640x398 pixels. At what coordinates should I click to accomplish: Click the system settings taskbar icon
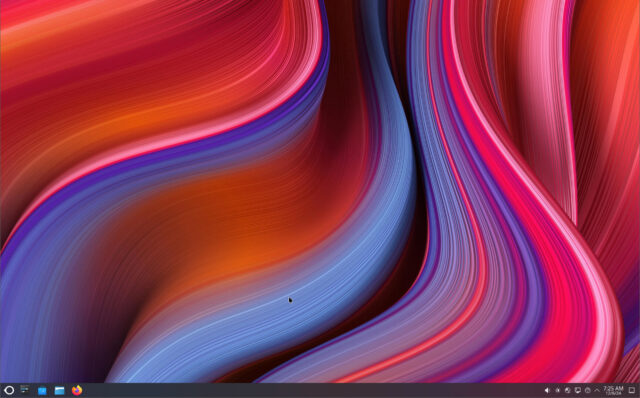pyautogui.click(x=25, y=390)
